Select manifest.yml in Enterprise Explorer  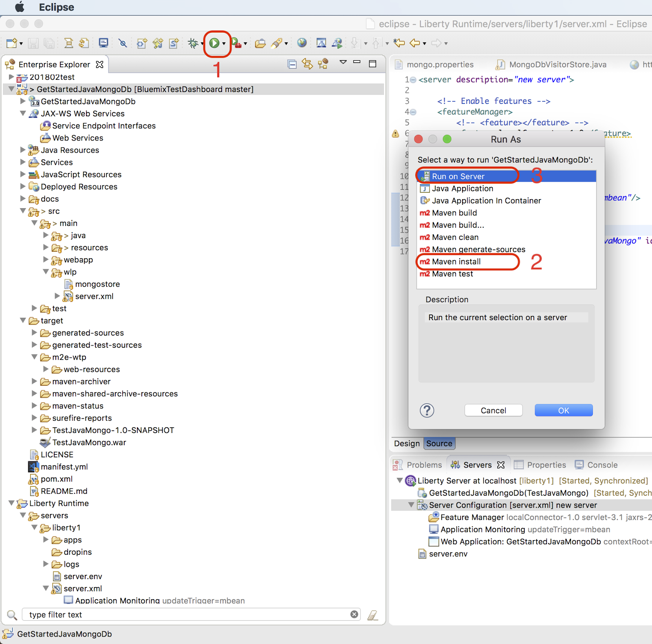click(x=64, y=466)
